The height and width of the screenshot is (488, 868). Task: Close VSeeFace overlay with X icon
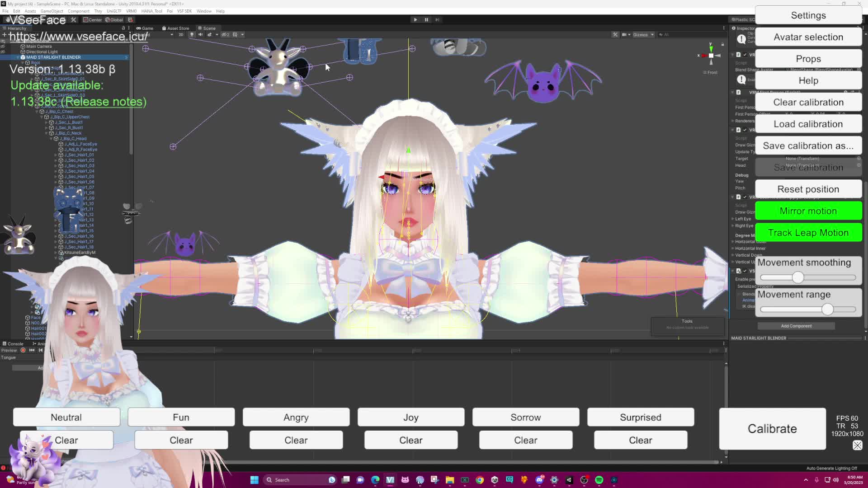857,446
